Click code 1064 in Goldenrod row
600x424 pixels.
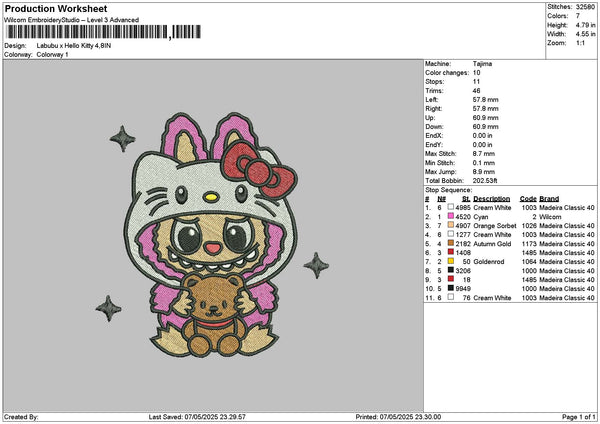529,262
